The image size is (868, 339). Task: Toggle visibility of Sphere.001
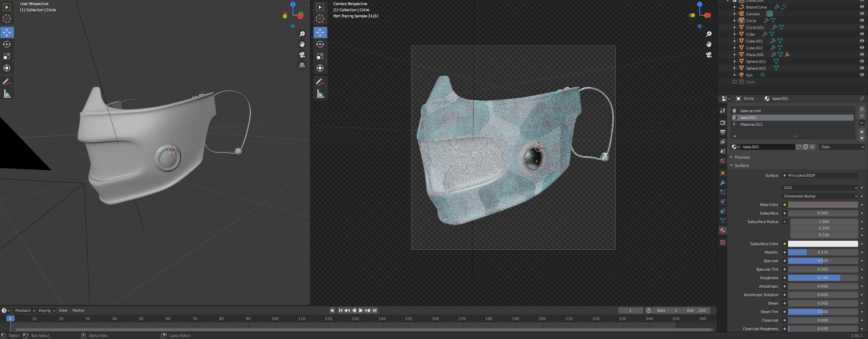point(862,61)
